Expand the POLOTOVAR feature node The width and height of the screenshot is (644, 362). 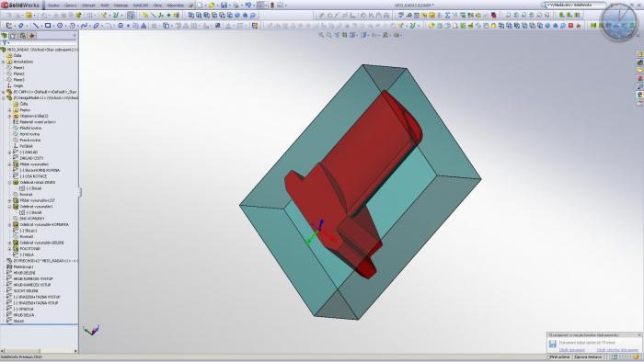tap(10, 248)
